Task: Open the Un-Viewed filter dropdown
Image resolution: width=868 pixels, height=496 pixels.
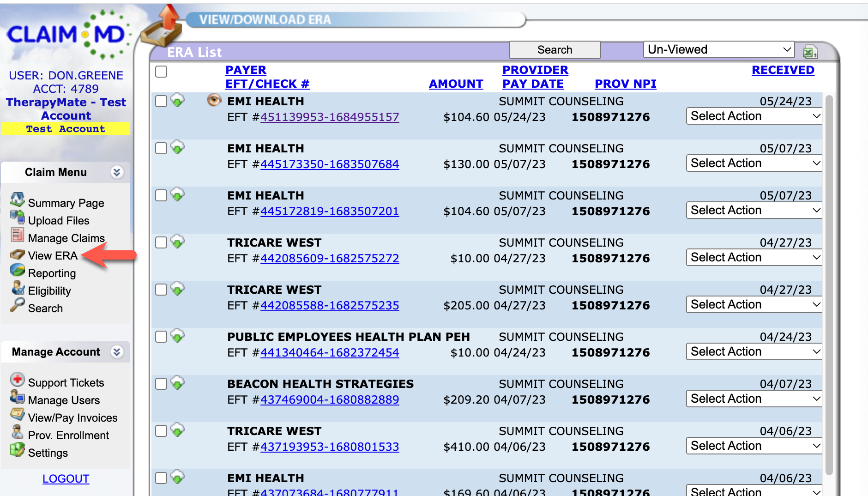Action: click(718, 49)
